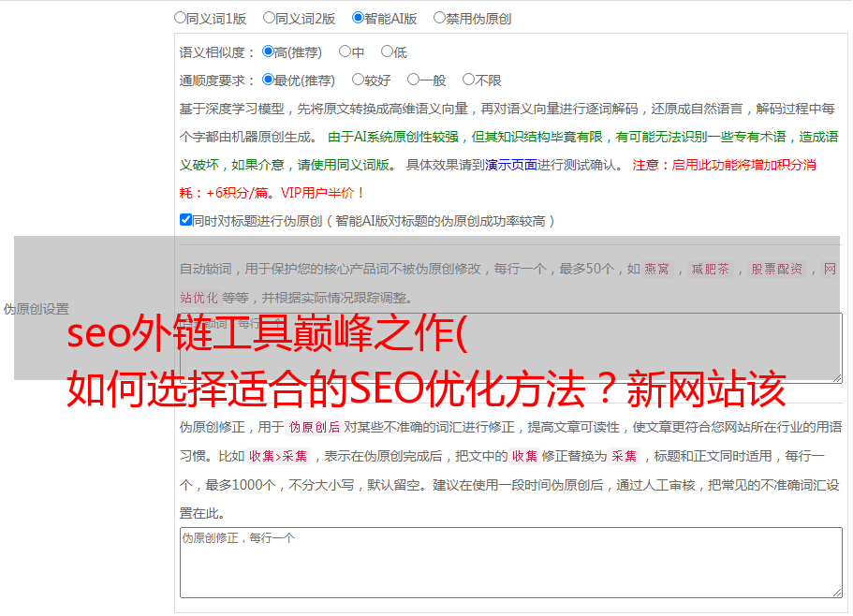The image size is (853, 616).
Task: Toggle 同时对标题进行伪原创 checkbox
Action: pyautogui.click(x=185, y=220)
